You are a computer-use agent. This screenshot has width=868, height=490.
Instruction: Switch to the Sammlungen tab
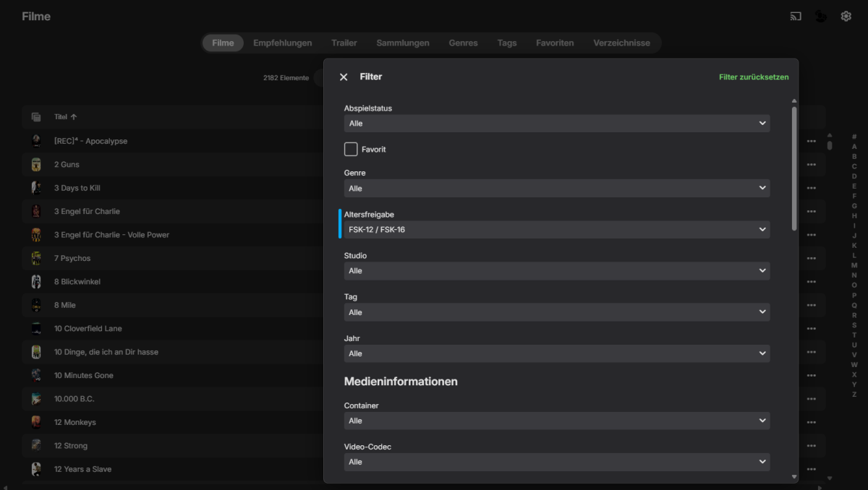(402, 43)
